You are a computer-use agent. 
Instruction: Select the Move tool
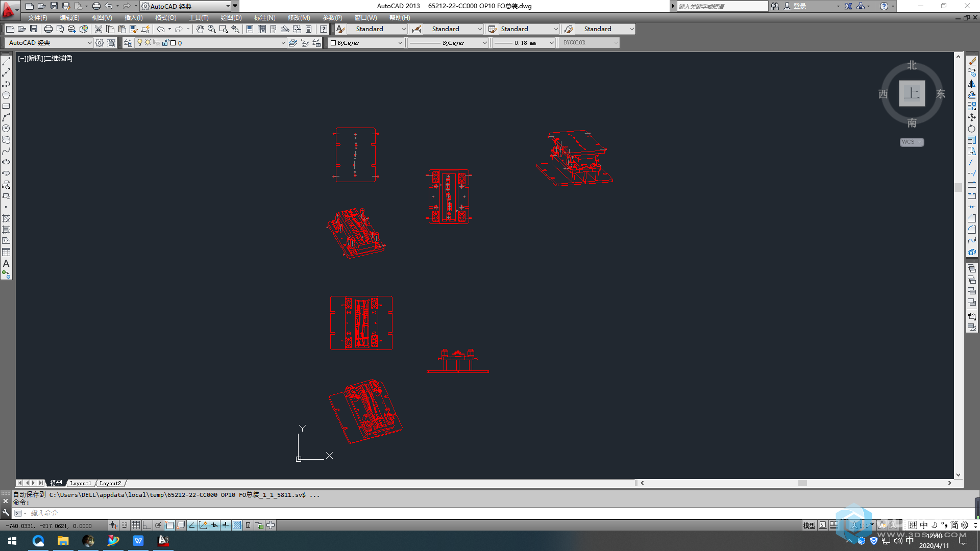click(x=972, y=117)
